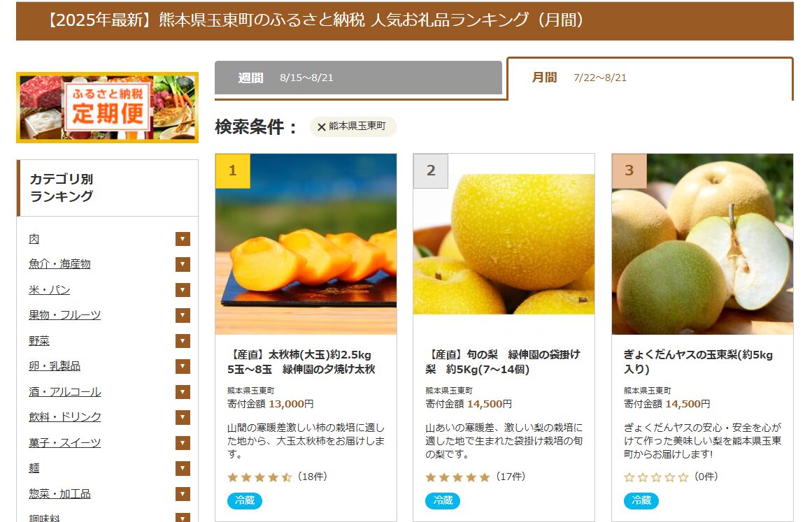Select the 月間 ranking tab

tap(650, 78)
